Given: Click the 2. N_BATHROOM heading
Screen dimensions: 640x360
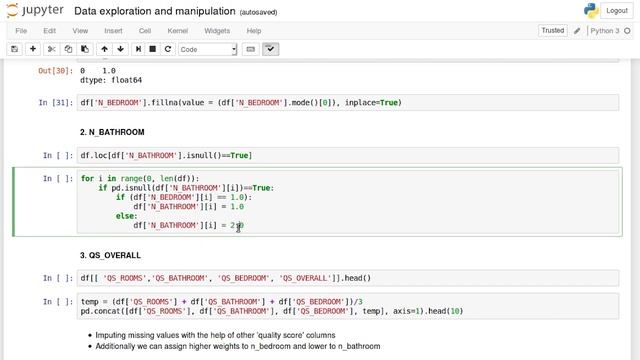Looking at the screenshot, I should pyautogui.click(x=112, y=132).
